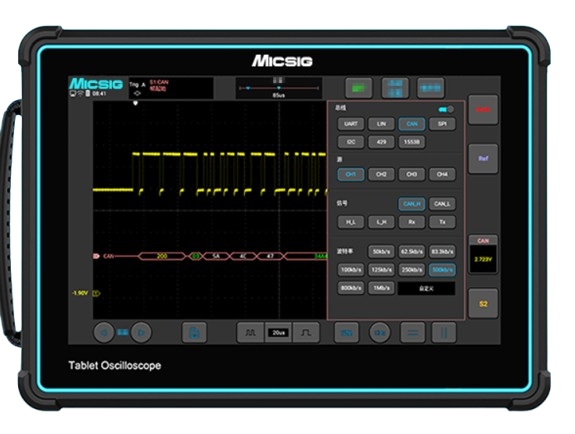The image size is (575, 434).
Task: Tap the blue icon left of round double-arrow
Action: (x=347, y=332)
